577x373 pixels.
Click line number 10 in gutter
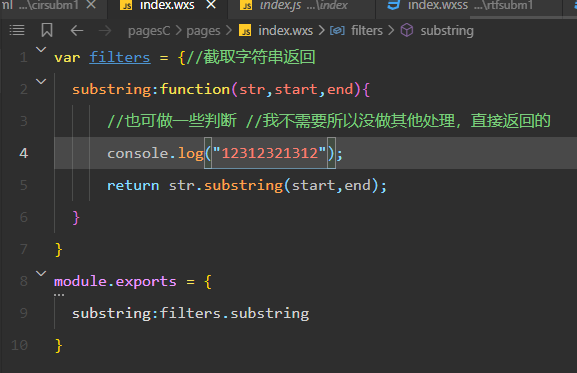point(20,345)
